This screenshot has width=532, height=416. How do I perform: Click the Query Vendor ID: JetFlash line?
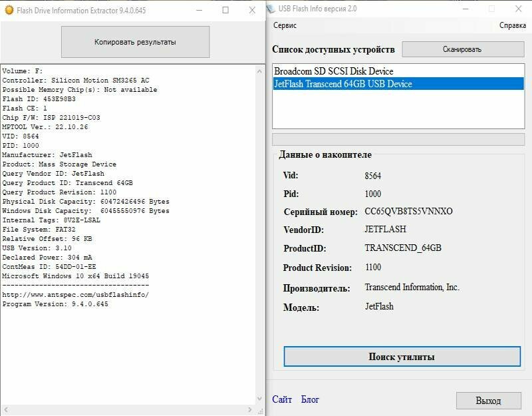point(53,174)
